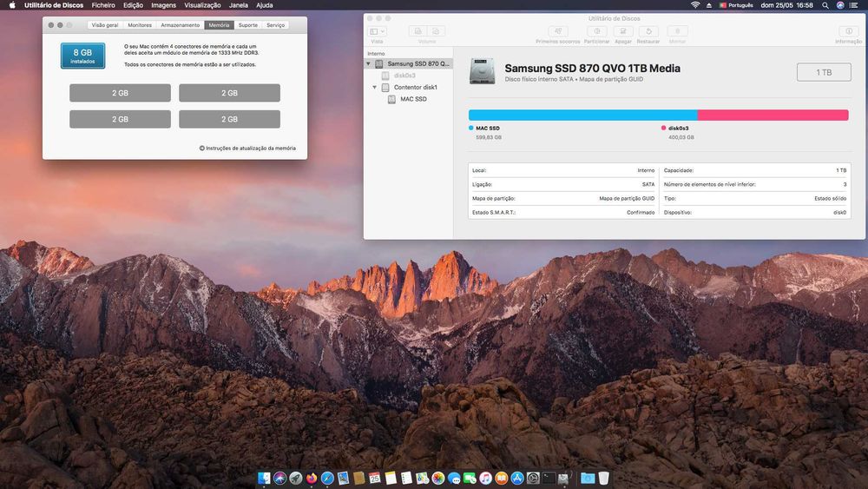Open Terminal icon in the Dock

[x=549, y=478]
